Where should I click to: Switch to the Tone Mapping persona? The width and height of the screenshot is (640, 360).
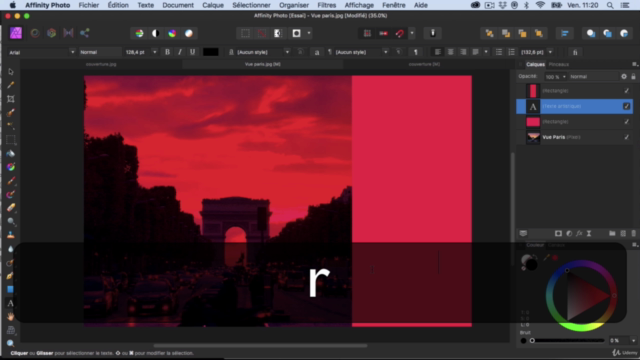pos(68,33)
